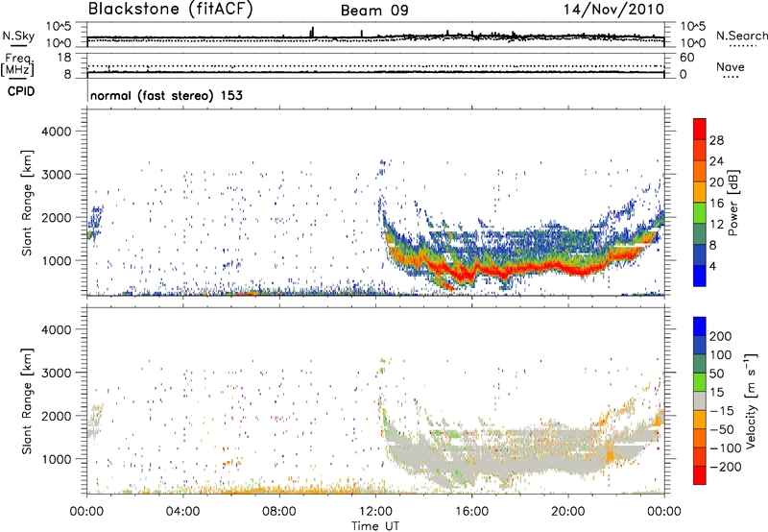
Task: Click the '4' Power colorbar value
Action: [712, 266]
